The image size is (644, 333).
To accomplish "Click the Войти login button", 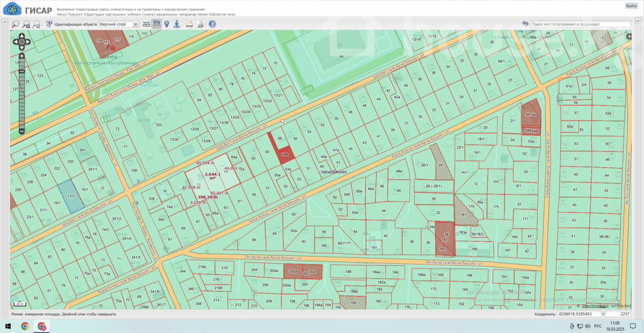I will [x=631, y=6].
